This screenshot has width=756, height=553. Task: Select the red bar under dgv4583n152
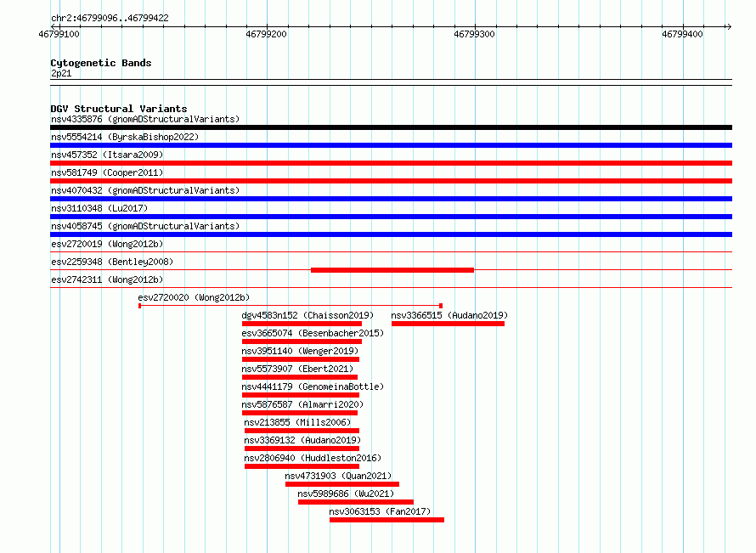point(302,324)
